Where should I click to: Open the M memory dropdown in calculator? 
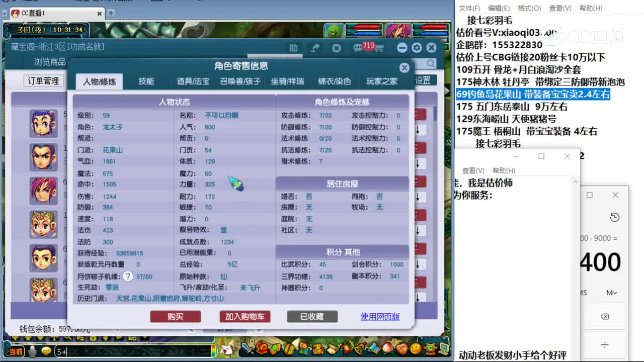point(612,293)
